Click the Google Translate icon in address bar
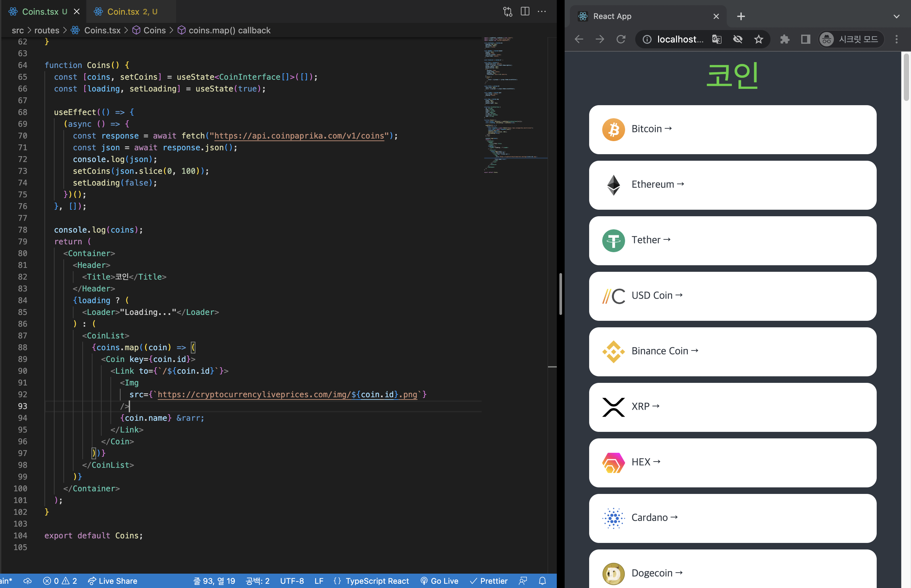Screen dimensions: 911x588 (717, 39)
